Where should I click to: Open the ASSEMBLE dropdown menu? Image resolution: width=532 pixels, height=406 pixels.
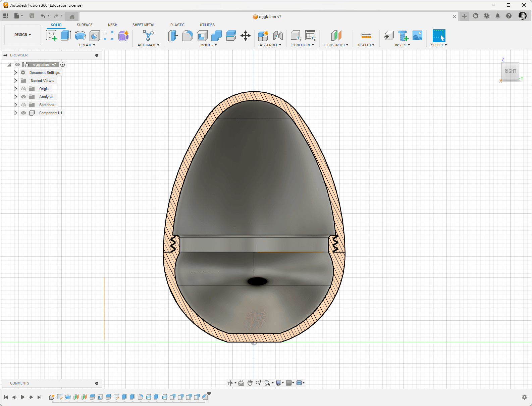coord(270,45)
